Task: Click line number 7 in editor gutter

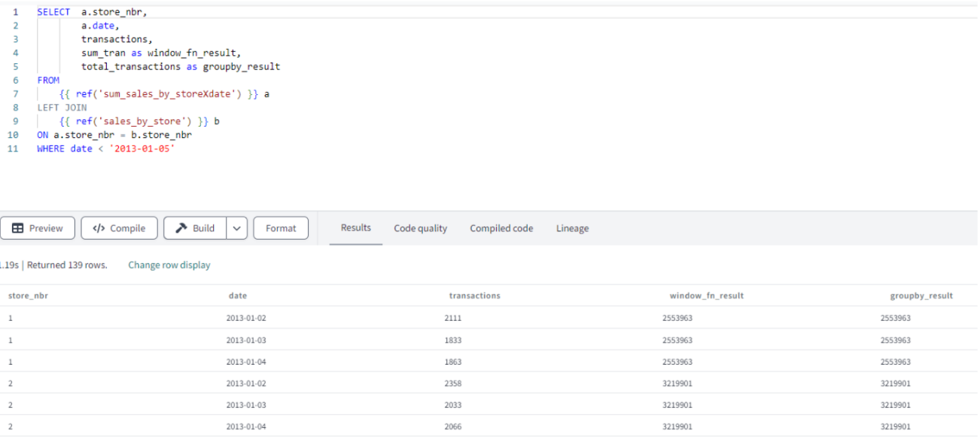Action: point(15,94)
